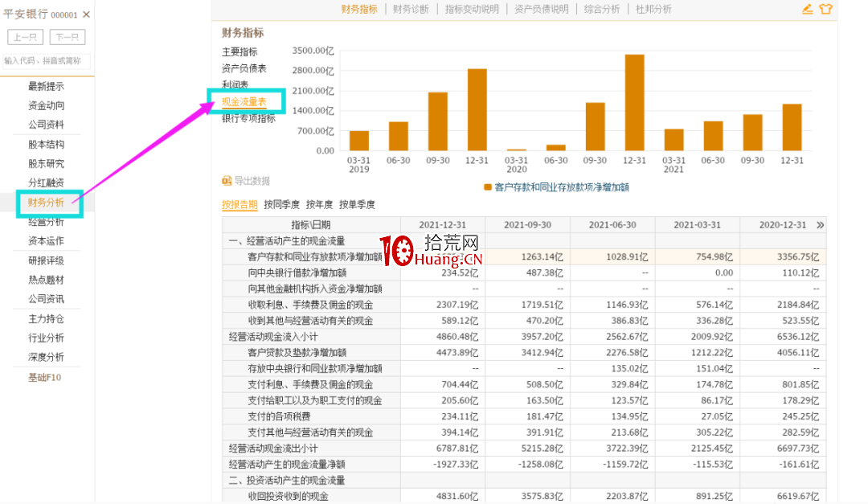Screen dimensions: 868x504
Task: Go to next stock with 下一只
Action: (68, 37)
